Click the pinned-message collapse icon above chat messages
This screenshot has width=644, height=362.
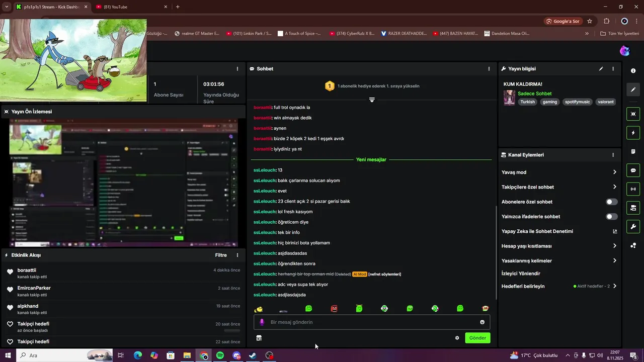click(372, 100)
